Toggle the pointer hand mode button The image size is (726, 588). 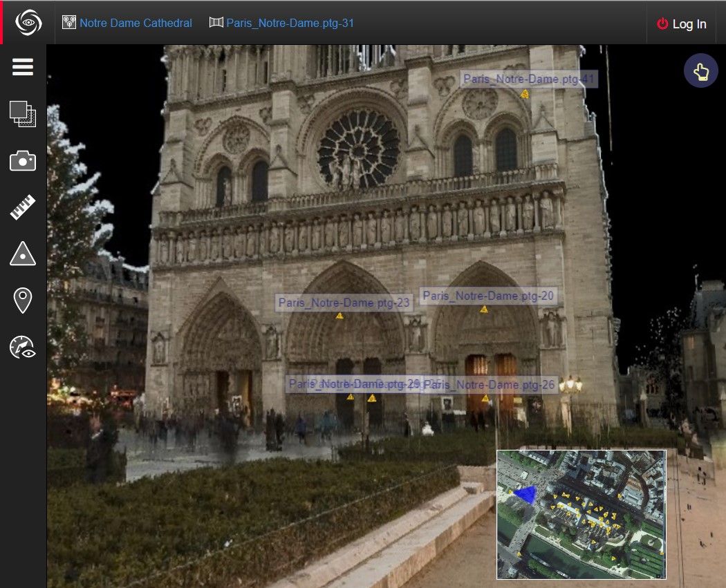coord(700,70)
